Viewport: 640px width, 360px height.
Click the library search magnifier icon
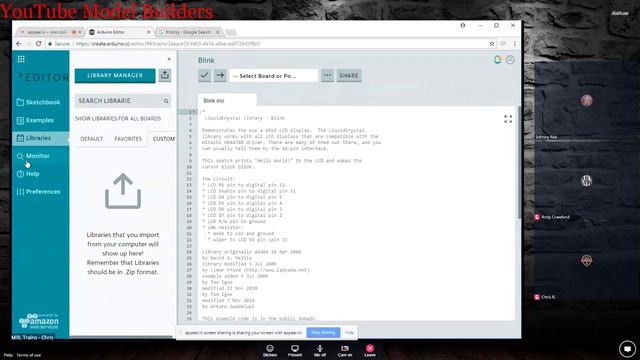tap(166, 101)
